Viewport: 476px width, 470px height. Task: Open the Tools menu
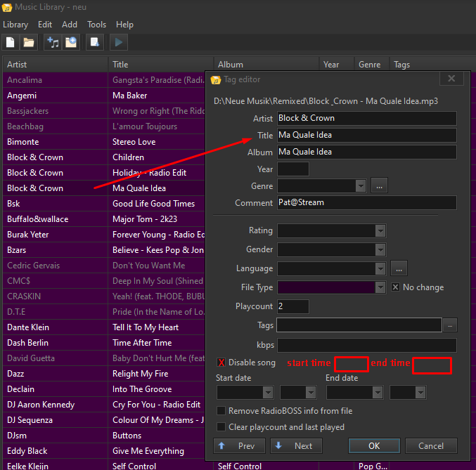coord(96,25)
